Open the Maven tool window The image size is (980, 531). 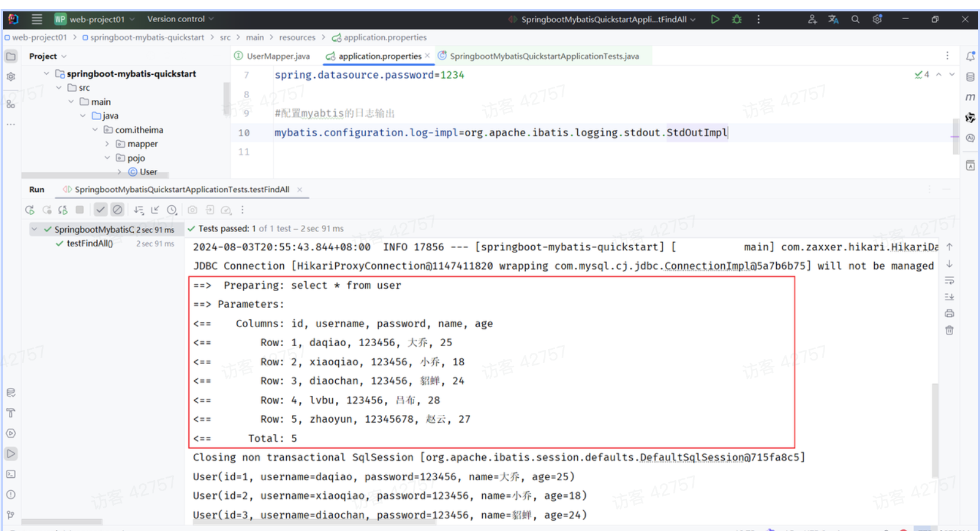[970, 97]
